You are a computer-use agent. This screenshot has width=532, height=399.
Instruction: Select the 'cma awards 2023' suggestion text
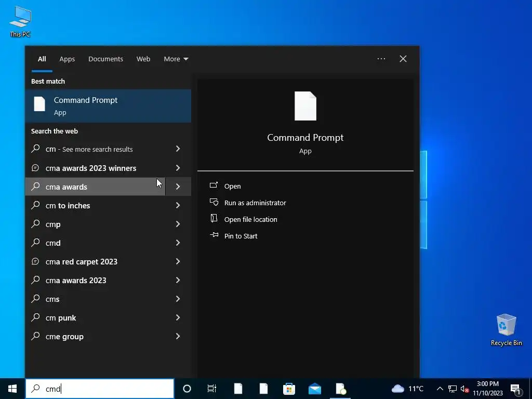point(76,280)
